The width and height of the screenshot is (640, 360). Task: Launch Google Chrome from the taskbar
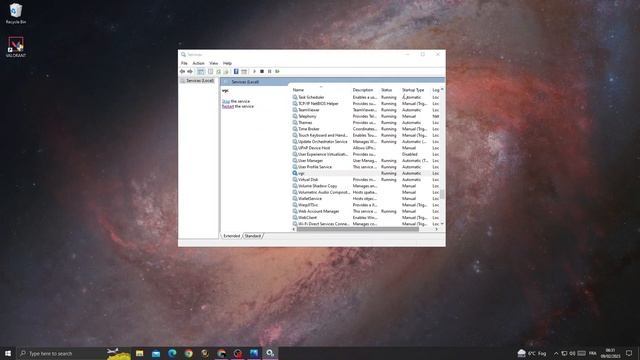[189, 353]
